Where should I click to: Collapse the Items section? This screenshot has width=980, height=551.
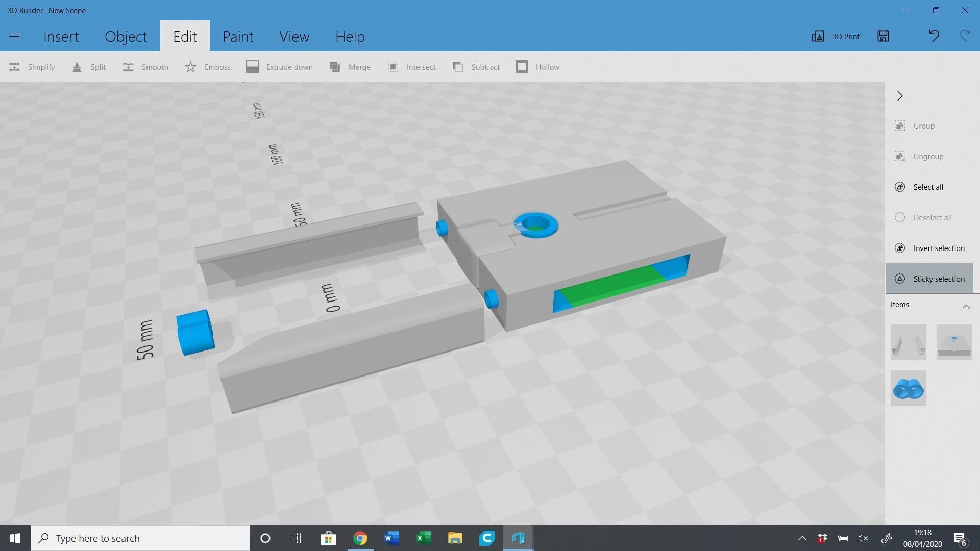(x=966, y=306)
